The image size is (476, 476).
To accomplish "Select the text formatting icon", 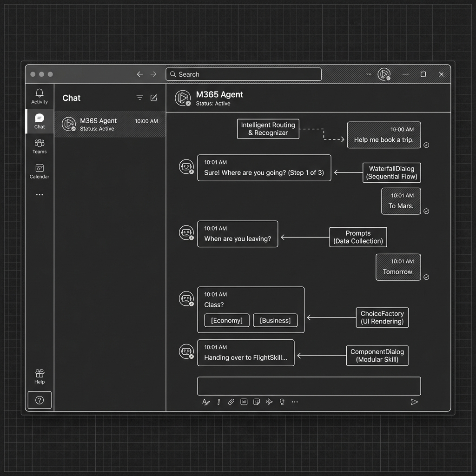I will coord(206,402).
